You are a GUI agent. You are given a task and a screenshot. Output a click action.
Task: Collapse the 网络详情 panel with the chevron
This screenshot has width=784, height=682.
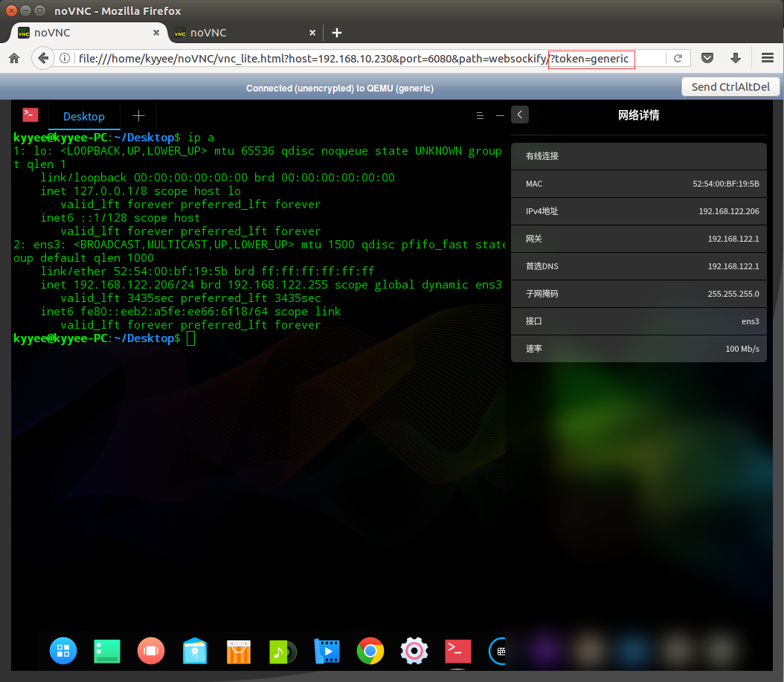(x=519, y=115)
